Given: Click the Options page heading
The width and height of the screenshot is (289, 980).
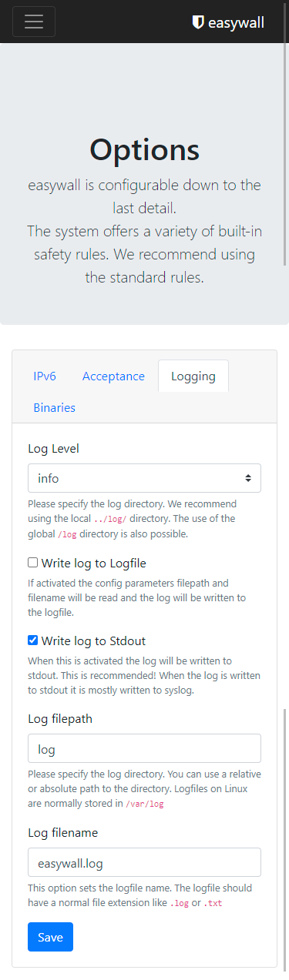Looking at the screenshot, I should tap(144, 149).
